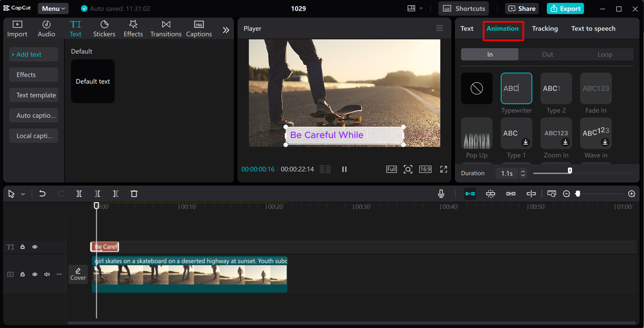Open the 16:9 aspect ratio selector
Image resolution: width=644 pixels, height=328 pixels.
pyautogui.click(x=425, y=170)
